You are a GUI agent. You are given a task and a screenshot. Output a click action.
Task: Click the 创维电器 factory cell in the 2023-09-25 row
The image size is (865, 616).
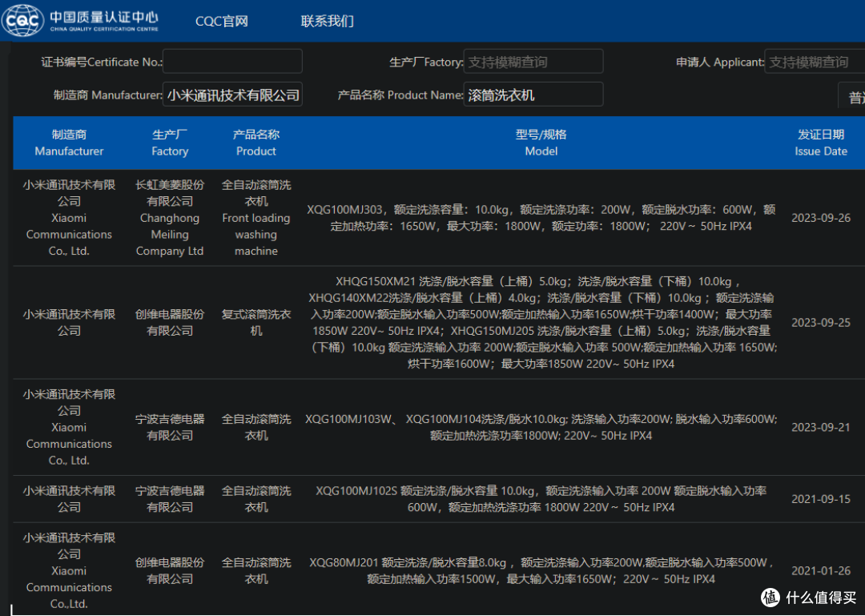pos(170,322)
